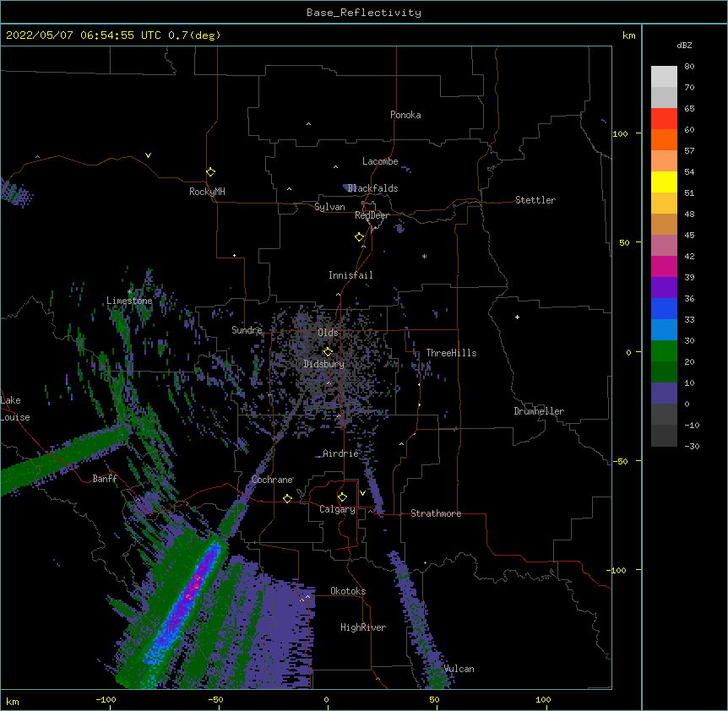Click the yellow diamond above the Calgary label
Screen dimensions: 728x711
tap(342, 497)
